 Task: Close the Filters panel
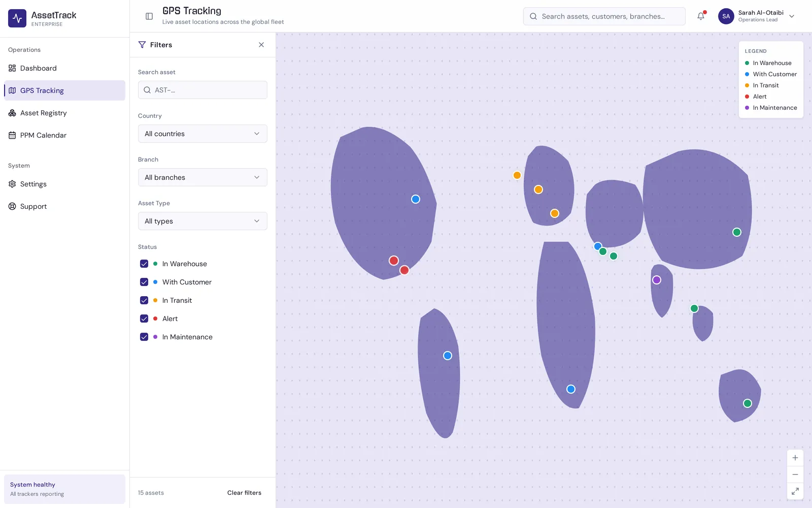click(x=261, y=45)
